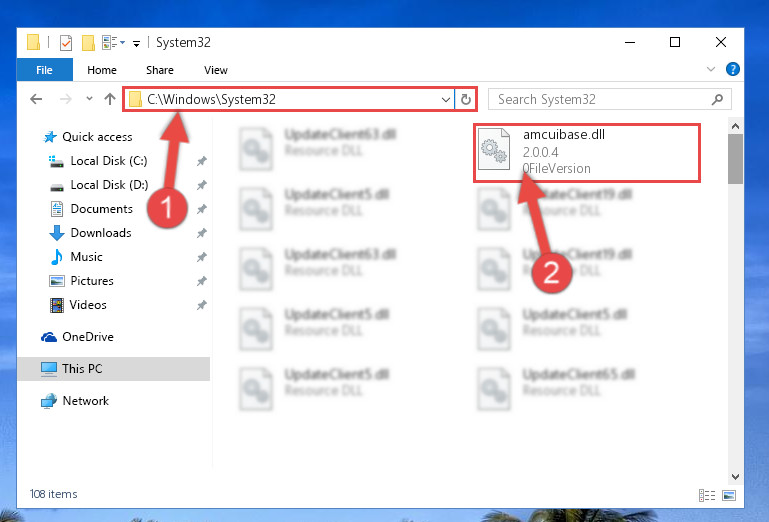The image size is (769, 522).
Task: Open Downloads in the sidebar
Action: pos(101,233)
